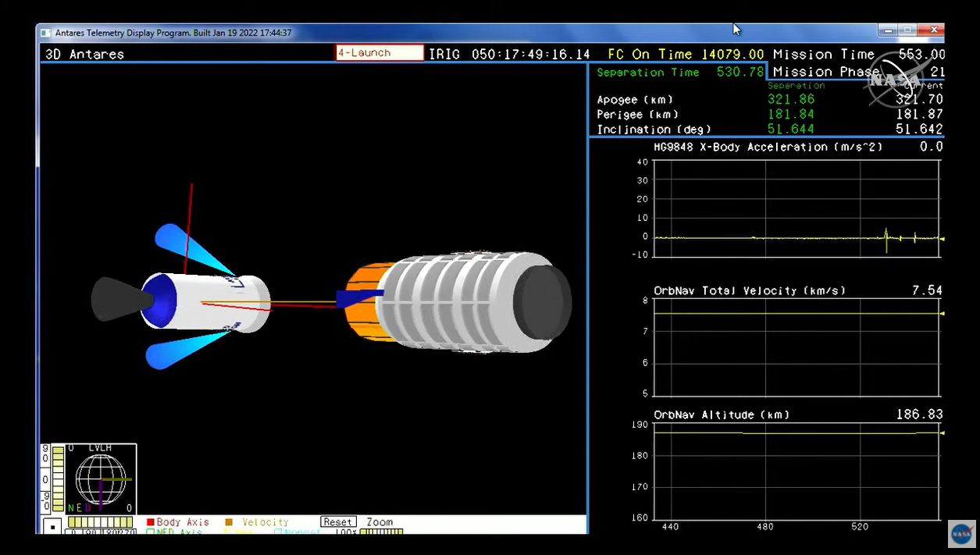Click the Apogee current value 321.70
The height and width of the screenshot is (555, 980).
tap(919, 99)
